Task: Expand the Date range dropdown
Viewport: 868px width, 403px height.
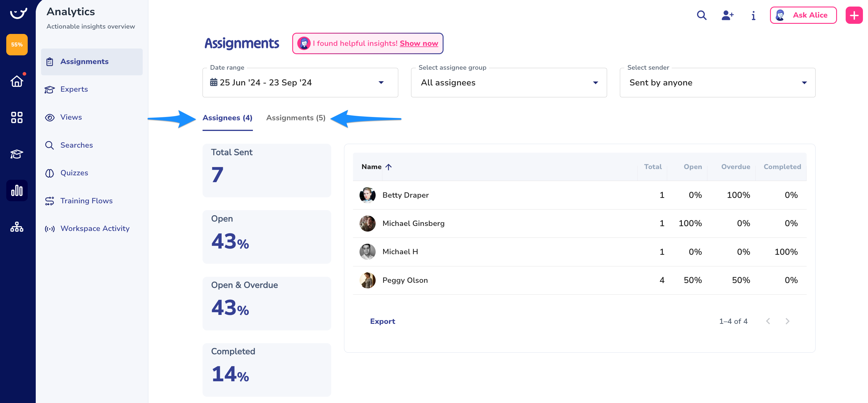Action: (x=300, y=82)
